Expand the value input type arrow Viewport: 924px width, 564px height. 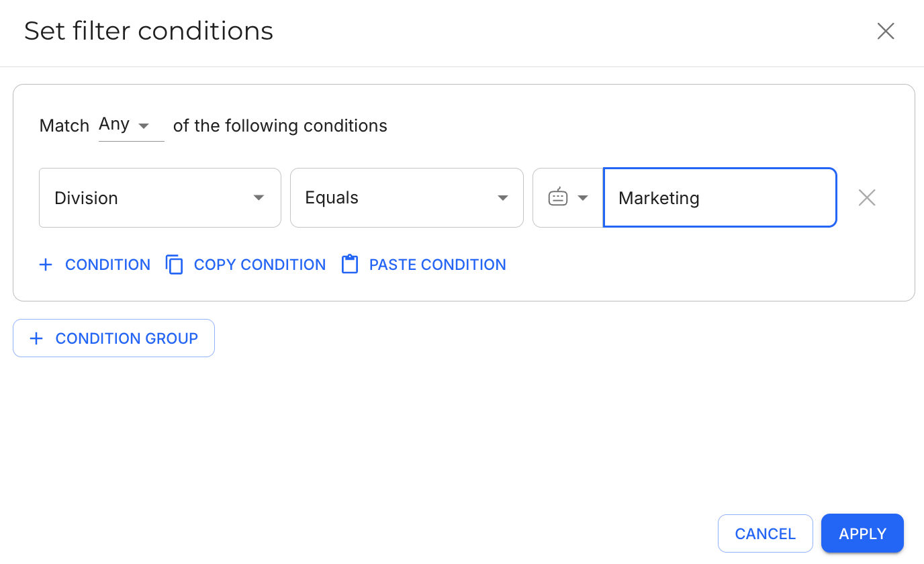583,197
